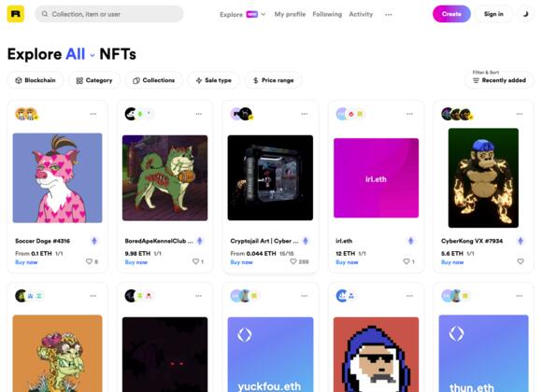
Task: Focus the Collection, item or user search field
Action: pos(109,14)
